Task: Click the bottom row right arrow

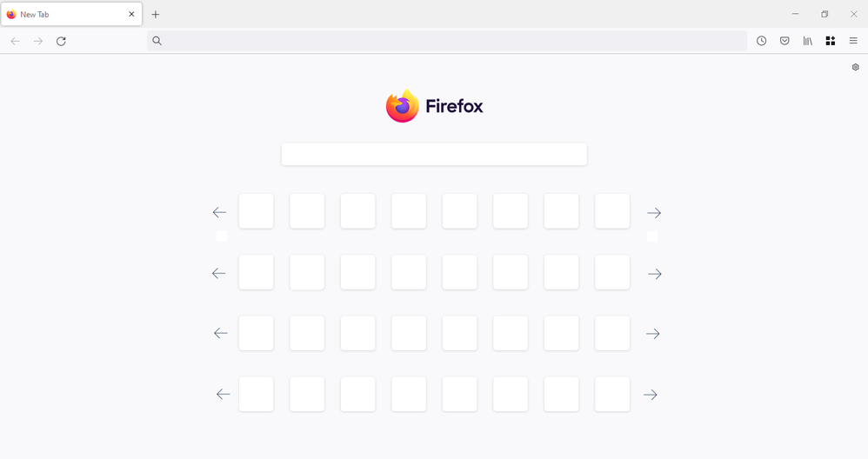Action: click(x=650, y=395)
